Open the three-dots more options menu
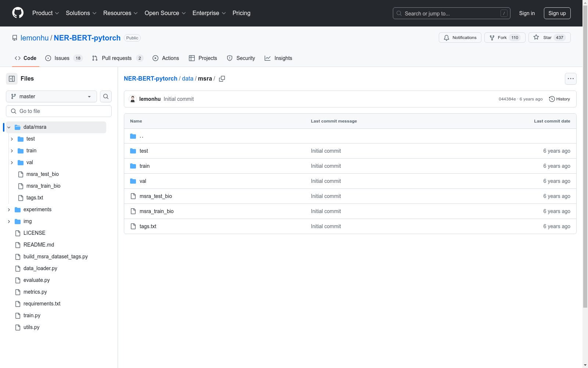The width and height of the screenshot is (588, 368). [x=570, y=79]
